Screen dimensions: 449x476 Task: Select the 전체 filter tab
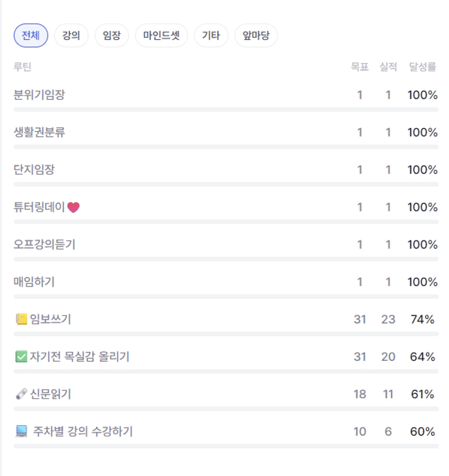30,36
